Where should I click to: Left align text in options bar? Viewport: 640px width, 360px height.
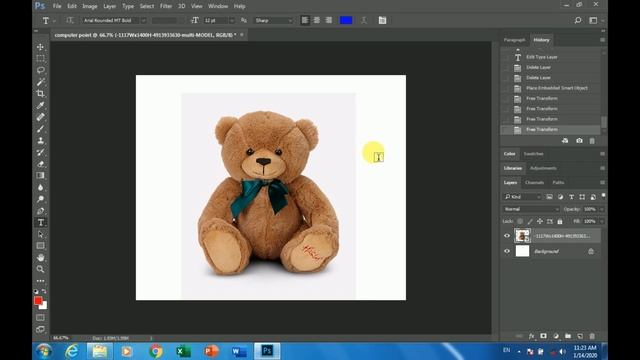click(x=305, y=20)
